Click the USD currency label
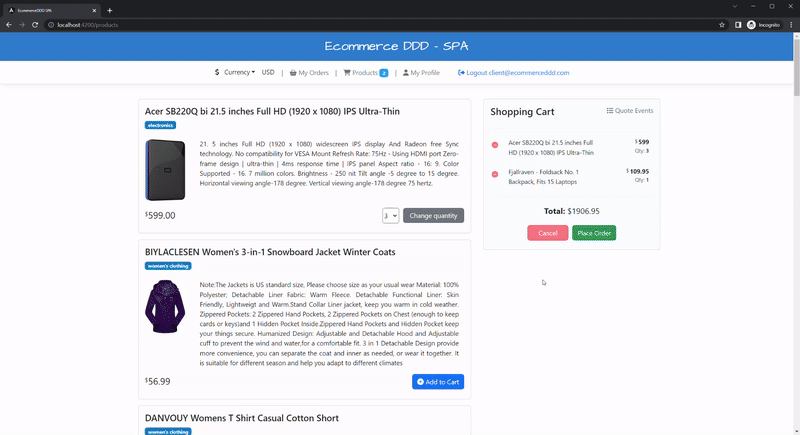The image size is (800, 435). [268, 72]
